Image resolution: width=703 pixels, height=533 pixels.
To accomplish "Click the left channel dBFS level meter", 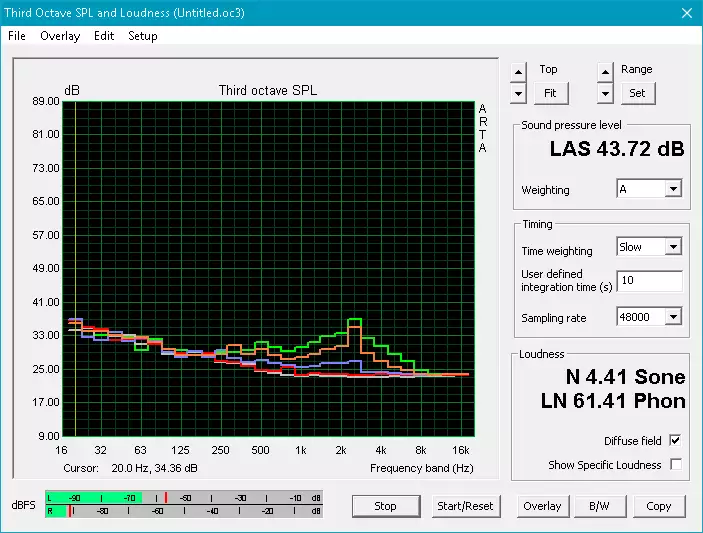I will [184, 497].
